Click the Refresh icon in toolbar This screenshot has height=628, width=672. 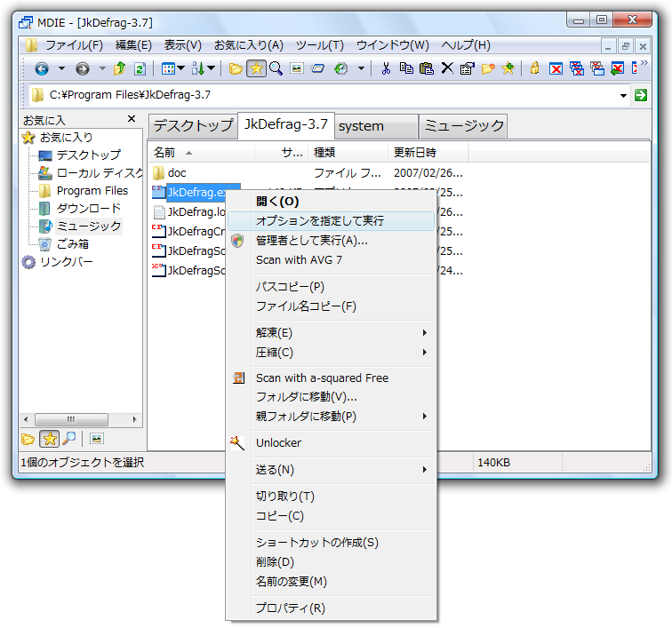(140, 68)
